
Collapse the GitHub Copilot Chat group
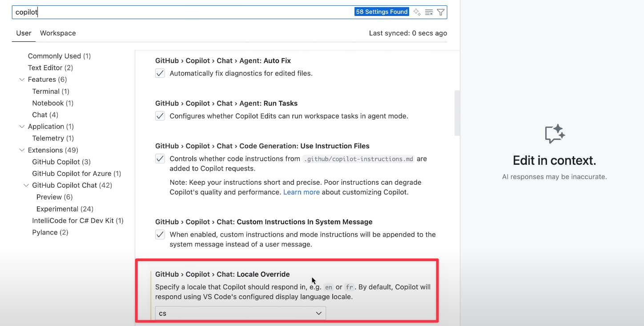coord(26,185)
